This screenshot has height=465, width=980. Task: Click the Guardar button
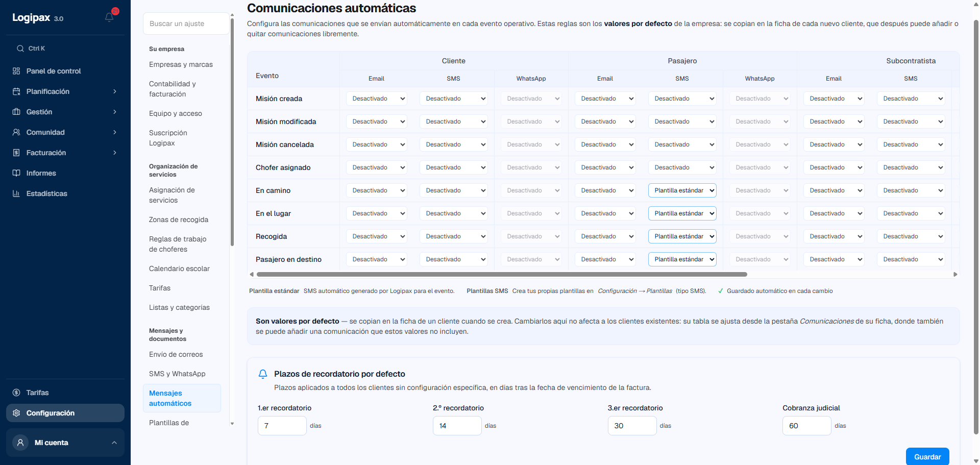[927, 457]
